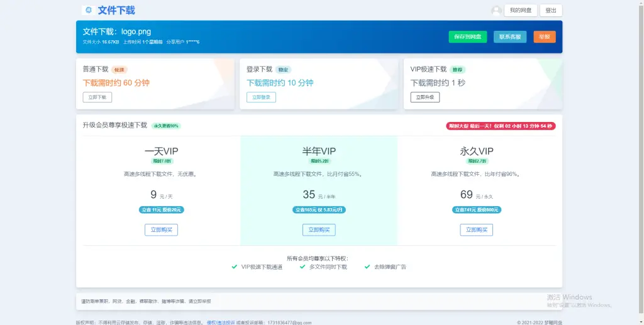Click the user avatar icon
The width and height of the screenshot is (644, 325).
(x=497, y=10)
